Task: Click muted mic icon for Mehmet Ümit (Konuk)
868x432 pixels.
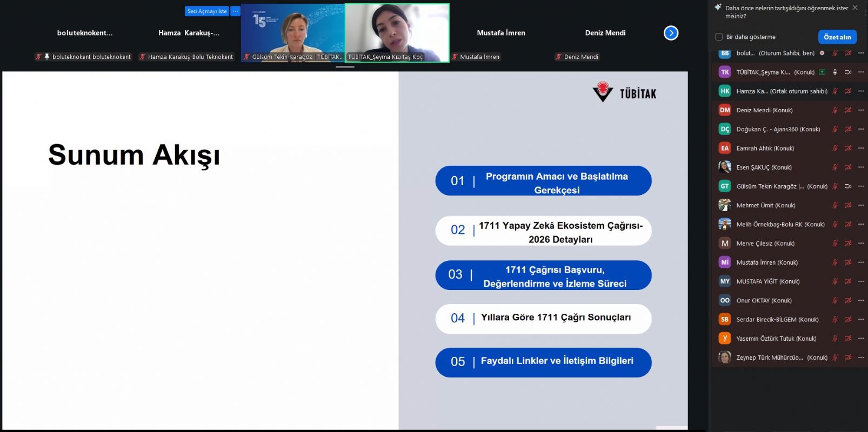Action: point(835,205)
